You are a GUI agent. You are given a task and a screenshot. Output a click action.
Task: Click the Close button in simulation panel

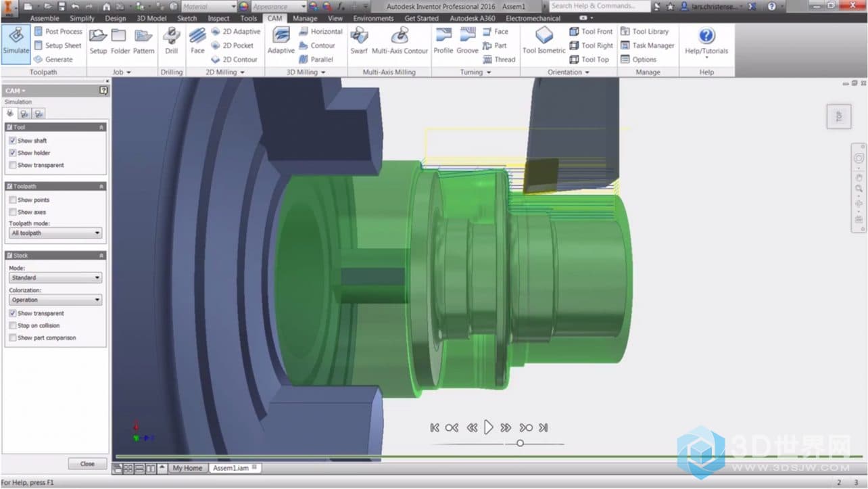tap(87, 464)
